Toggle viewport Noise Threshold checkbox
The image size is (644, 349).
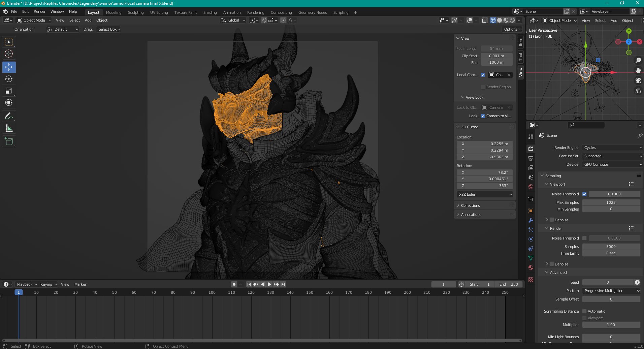coord(584,194)
